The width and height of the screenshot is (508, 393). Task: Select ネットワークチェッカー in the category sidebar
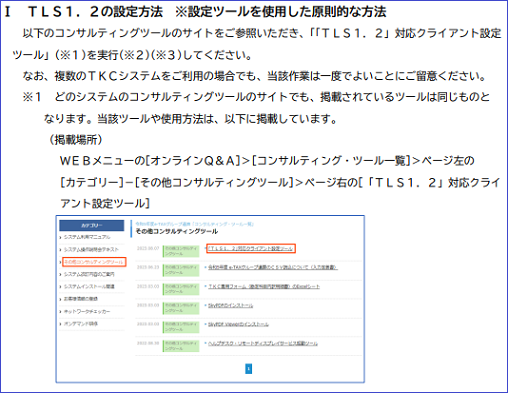pyautogui.click(x=87, y=311)
